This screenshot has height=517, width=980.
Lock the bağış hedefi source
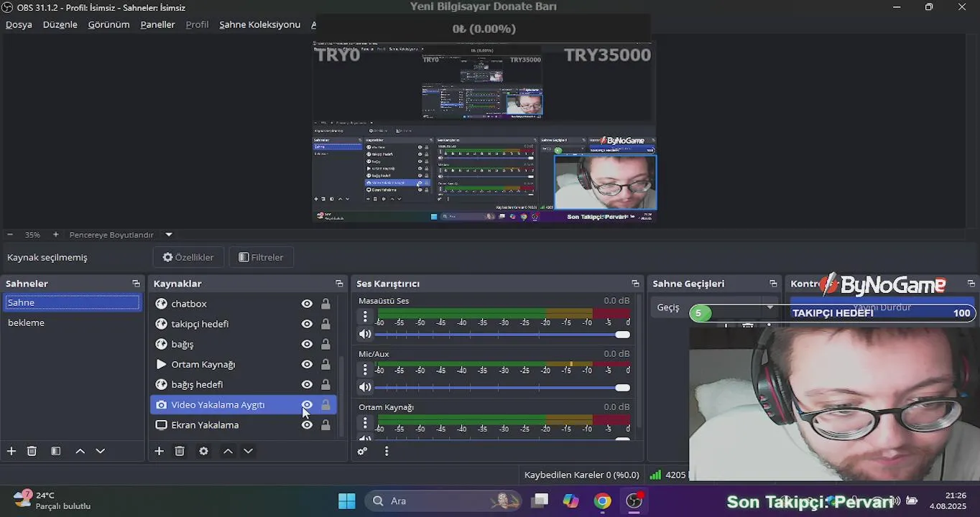325,384
